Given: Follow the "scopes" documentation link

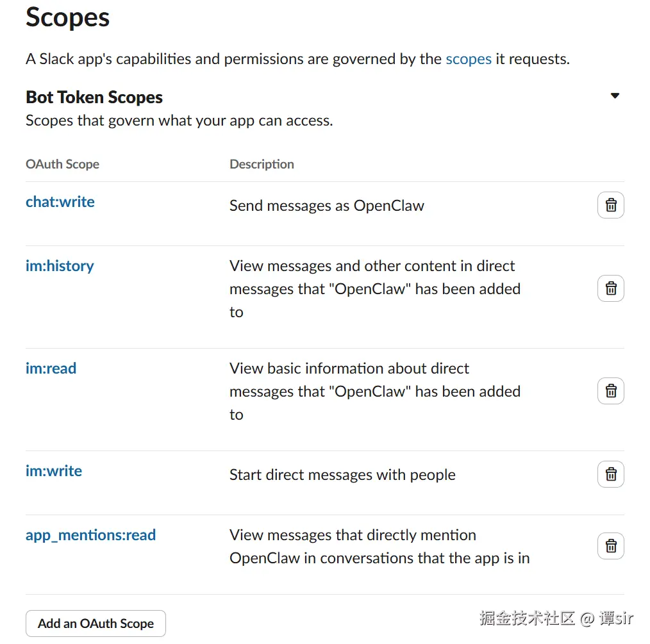Looking at the screenshot, I should [x=469, y=59].
